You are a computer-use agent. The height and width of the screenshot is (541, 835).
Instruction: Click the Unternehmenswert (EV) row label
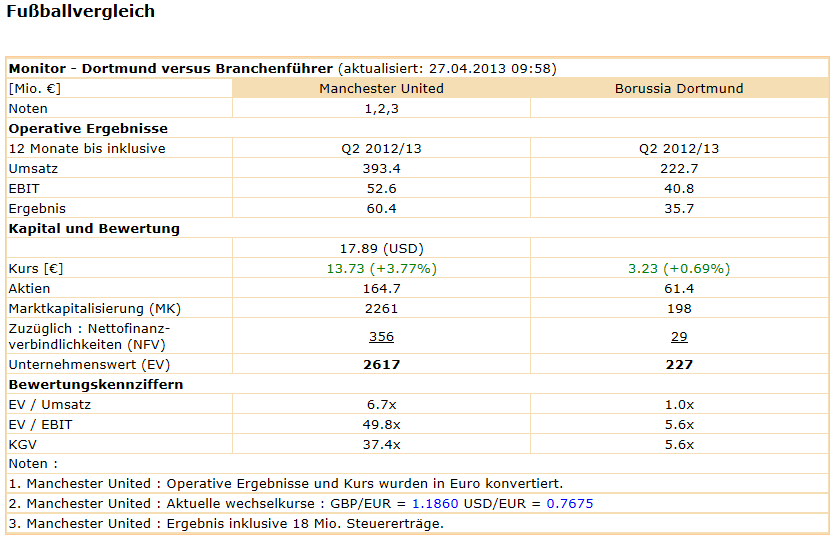point(89,365)
